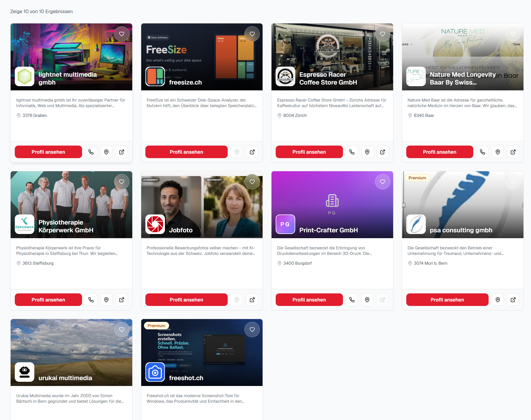Viewport: 531px width, 420px height.
Task: Favorite the Print-Crafter GmbH card
Action: pos(383,182)
